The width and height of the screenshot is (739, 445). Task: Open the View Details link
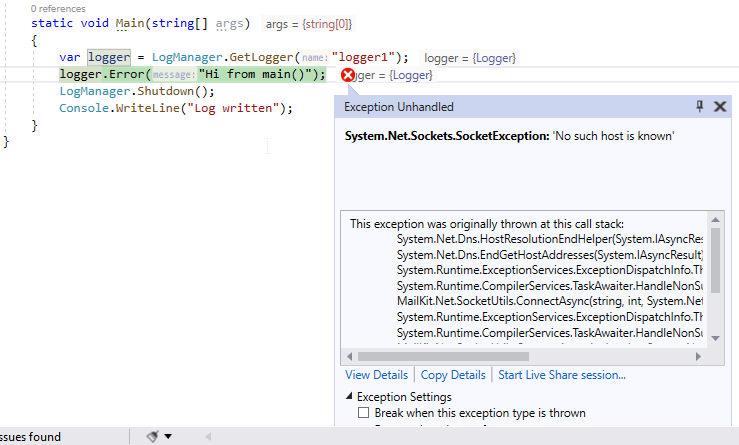click(377, 375)
